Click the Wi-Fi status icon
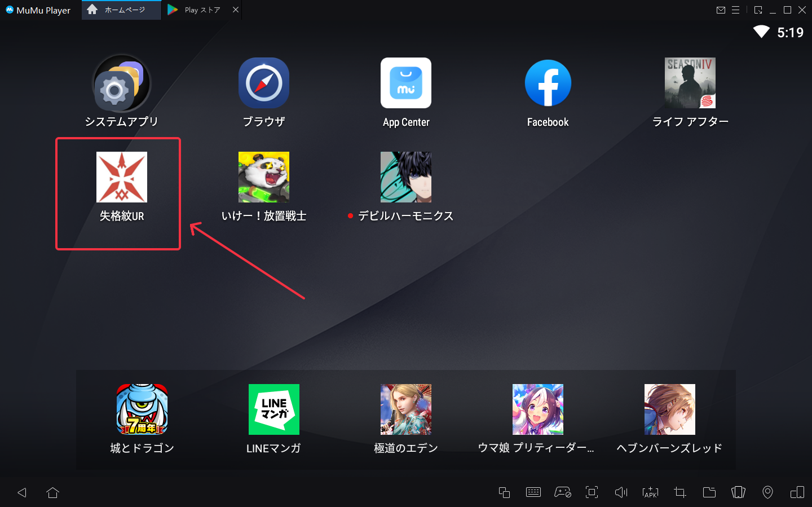The image size is (812, 507). click(x=761, y=32)
